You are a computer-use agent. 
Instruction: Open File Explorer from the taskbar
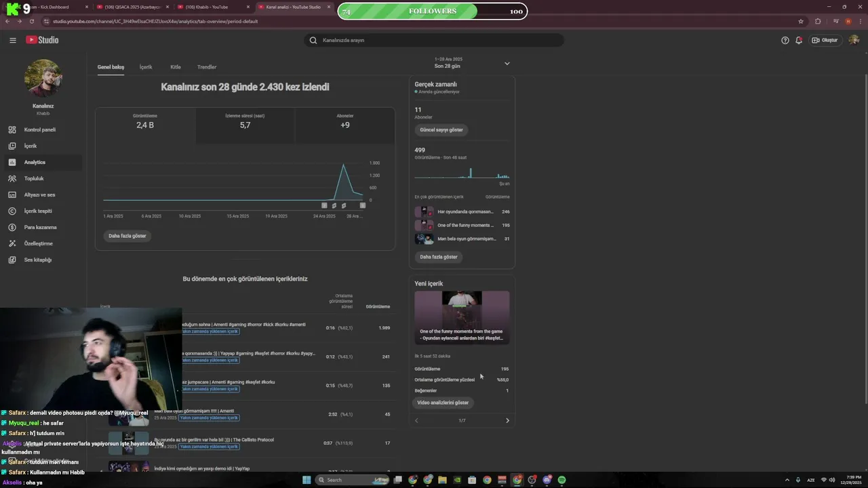[x=442, y=480]
